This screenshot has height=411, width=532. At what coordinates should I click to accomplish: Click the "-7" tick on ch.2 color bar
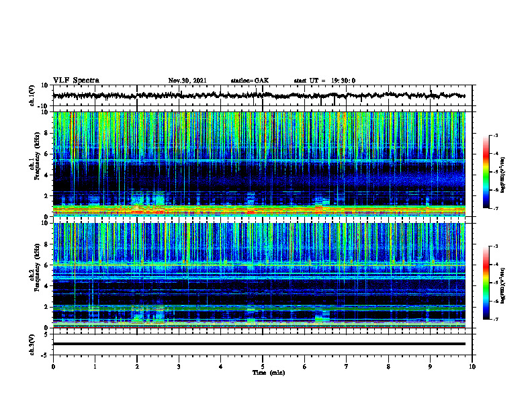[496, 320]
